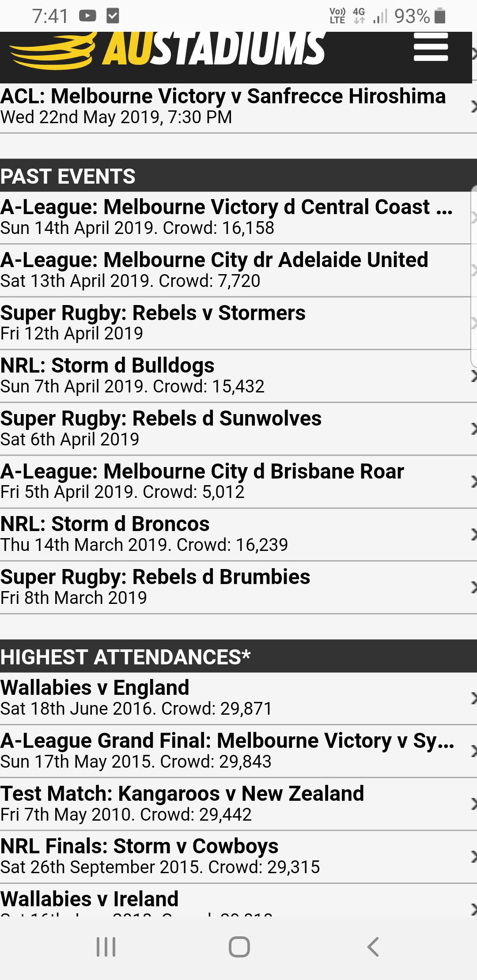Image resolution: width=477 pixels, height=980 pixels.
Task: Tap the battery status icon
Action: [440, 16]
